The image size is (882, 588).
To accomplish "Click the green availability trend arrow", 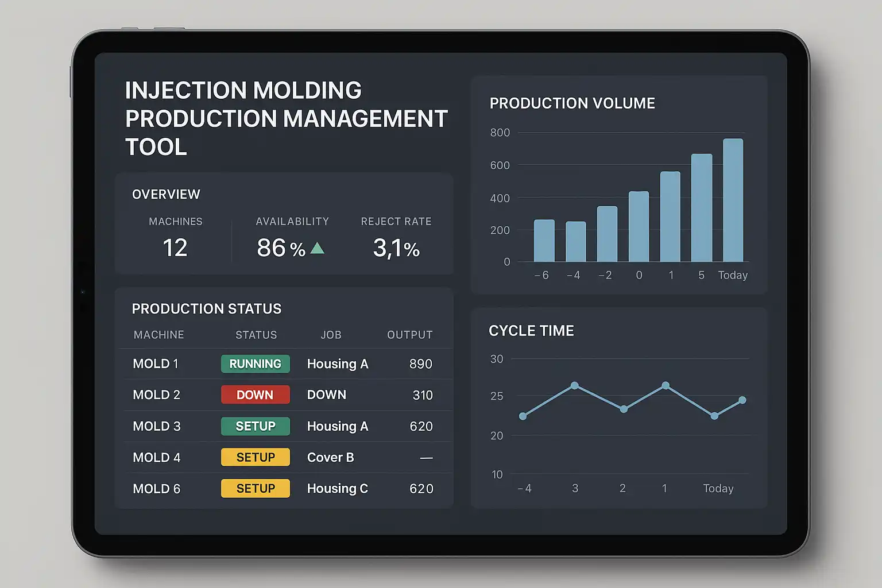I will click(318, 248).
